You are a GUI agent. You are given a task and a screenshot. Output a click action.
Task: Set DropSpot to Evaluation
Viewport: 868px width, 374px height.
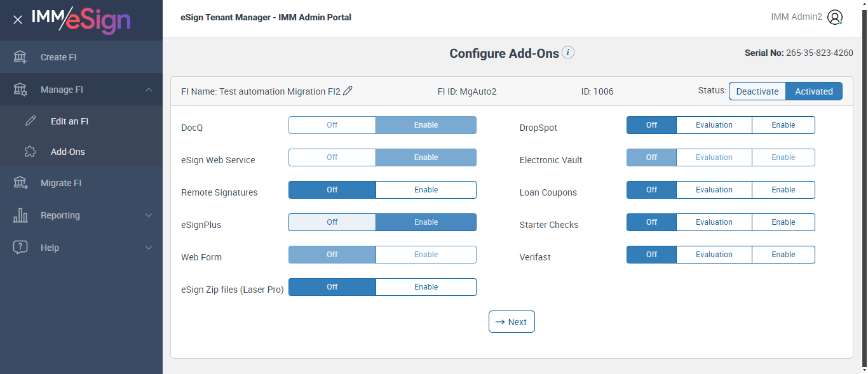(714, 125)
